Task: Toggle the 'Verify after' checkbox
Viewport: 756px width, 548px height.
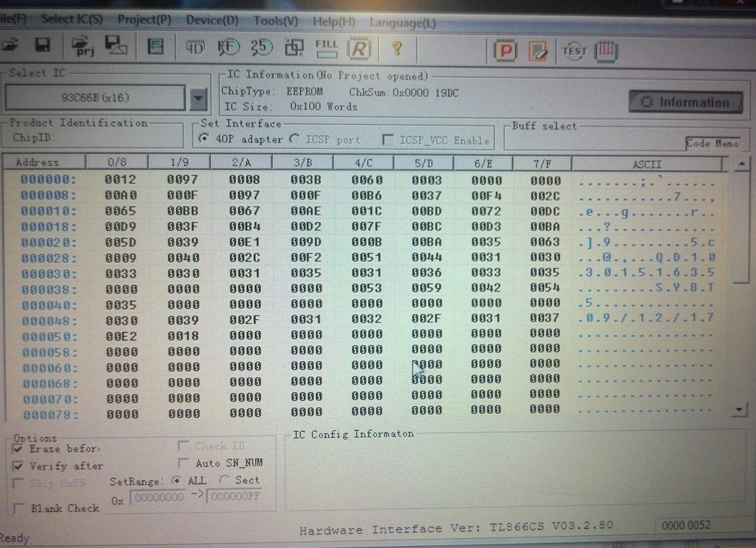Action: click(x=19, y=466)
